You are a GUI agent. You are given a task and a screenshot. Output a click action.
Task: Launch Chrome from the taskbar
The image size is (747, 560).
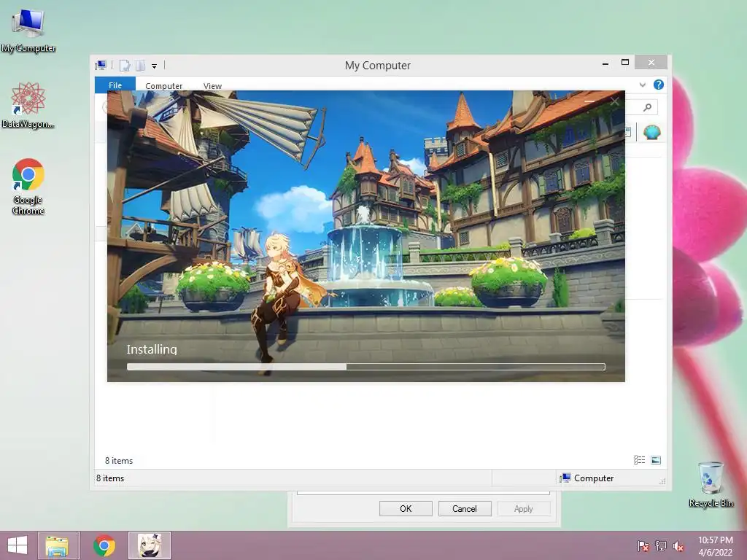(x=104, y=545)
